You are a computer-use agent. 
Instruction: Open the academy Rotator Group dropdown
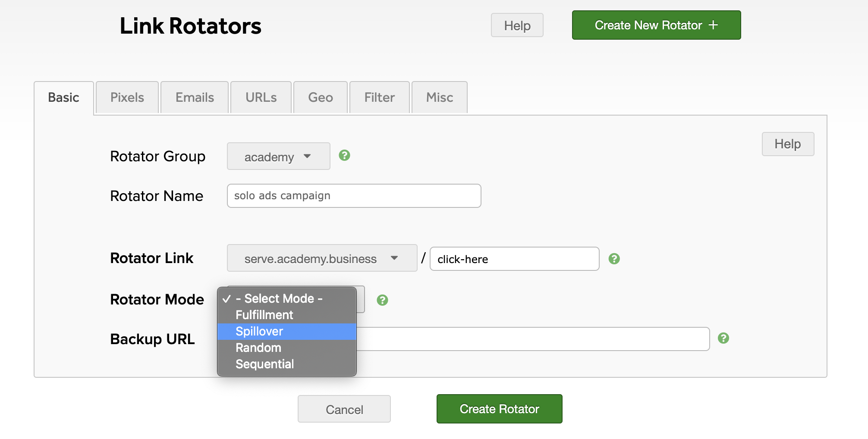(x=278, y=156)
